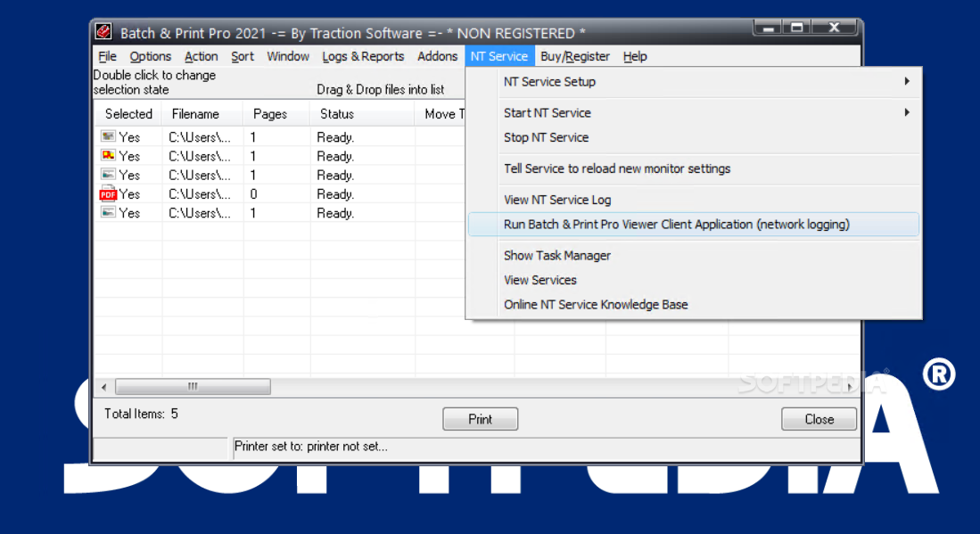Open View NT Service Log
Image resolution: width=980 pixels, height=534 pixels.
[694, 200]
